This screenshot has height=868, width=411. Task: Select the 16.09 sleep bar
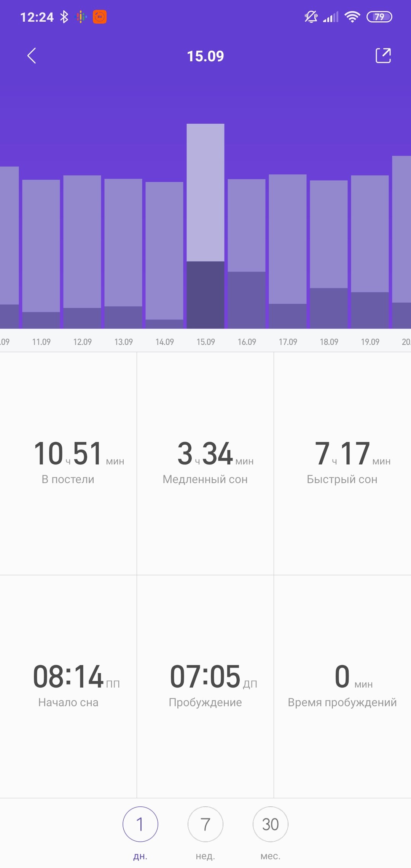coord(247,254)
